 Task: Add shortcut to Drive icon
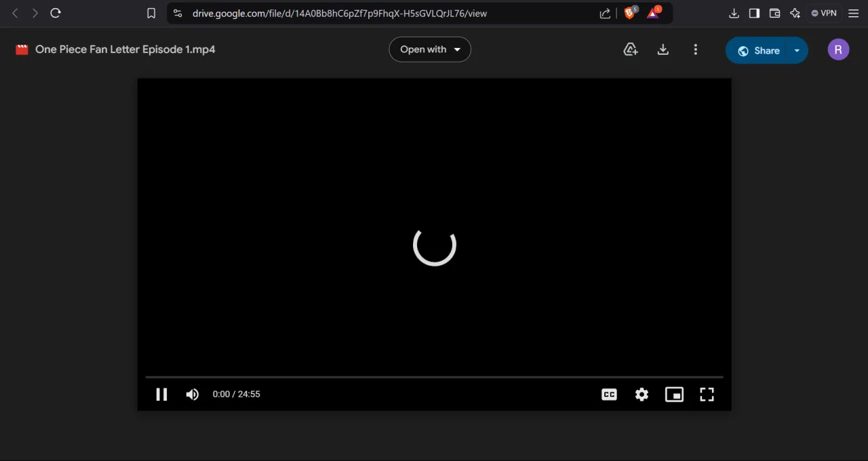tap(631, 49)
